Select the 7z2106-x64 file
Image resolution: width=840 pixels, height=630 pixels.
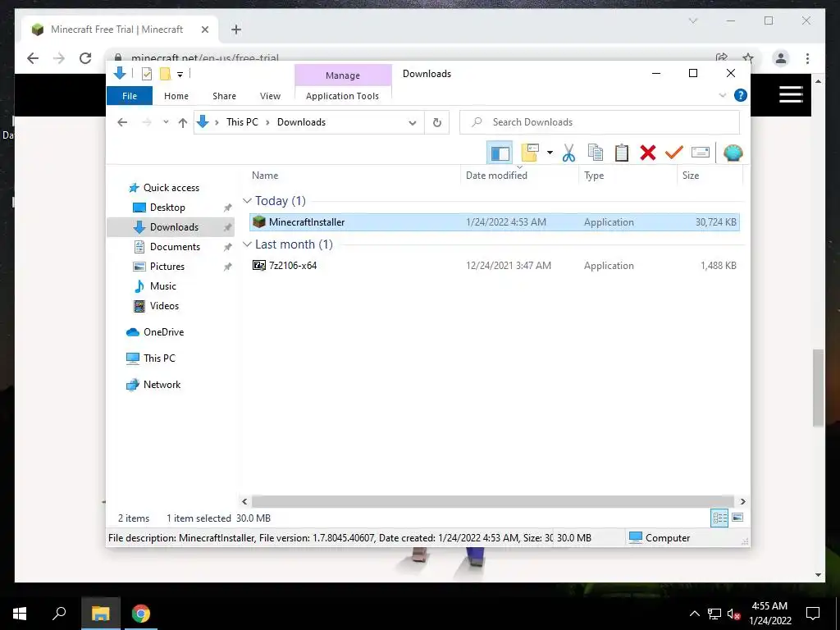coord(494,265)
